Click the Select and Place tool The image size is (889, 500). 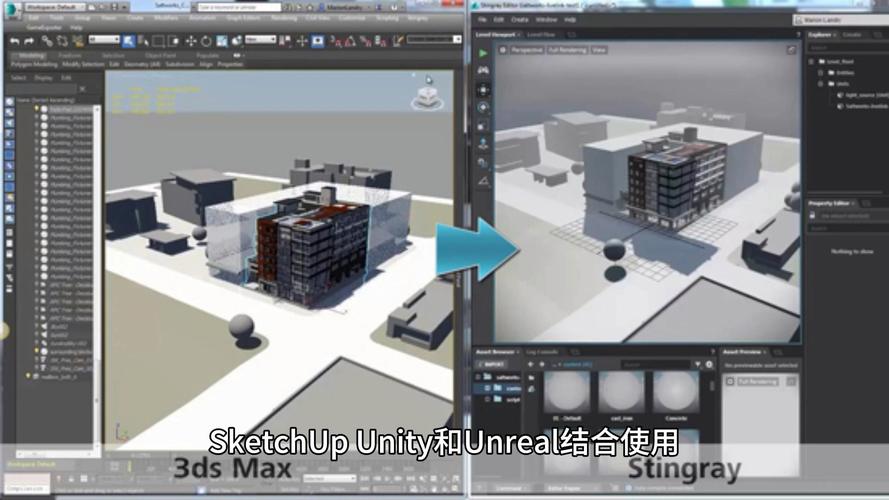(236, 41)
